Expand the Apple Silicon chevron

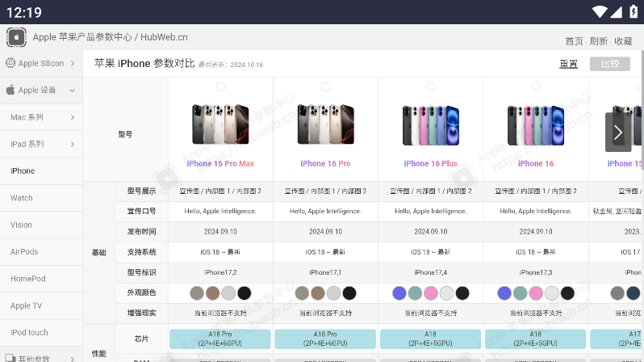pyautogui.click(x=73, y=63)
